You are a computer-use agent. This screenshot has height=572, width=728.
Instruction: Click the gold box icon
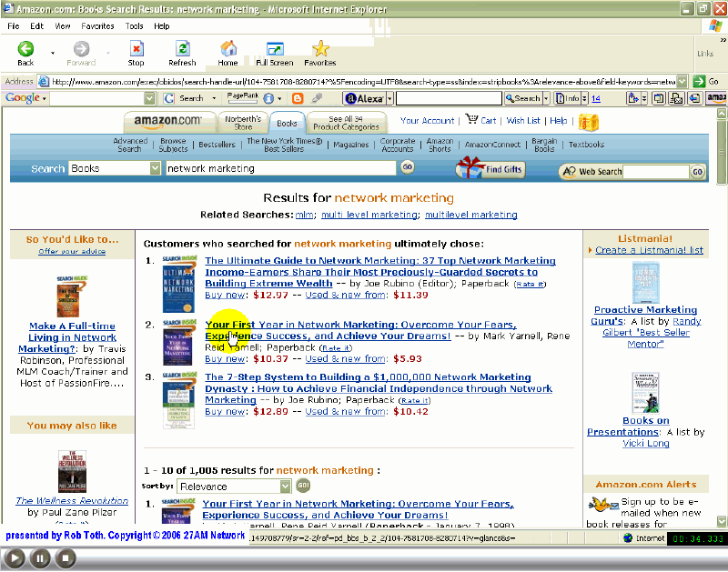[589, 121]
